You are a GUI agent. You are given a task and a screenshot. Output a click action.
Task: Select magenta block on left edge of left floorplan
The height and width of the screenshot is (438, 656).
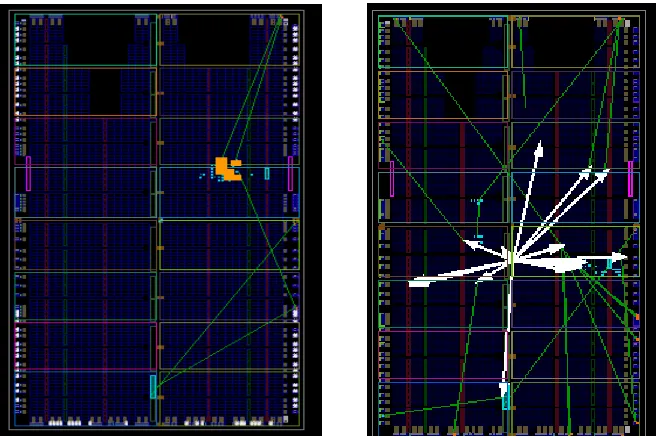[28, 174]
